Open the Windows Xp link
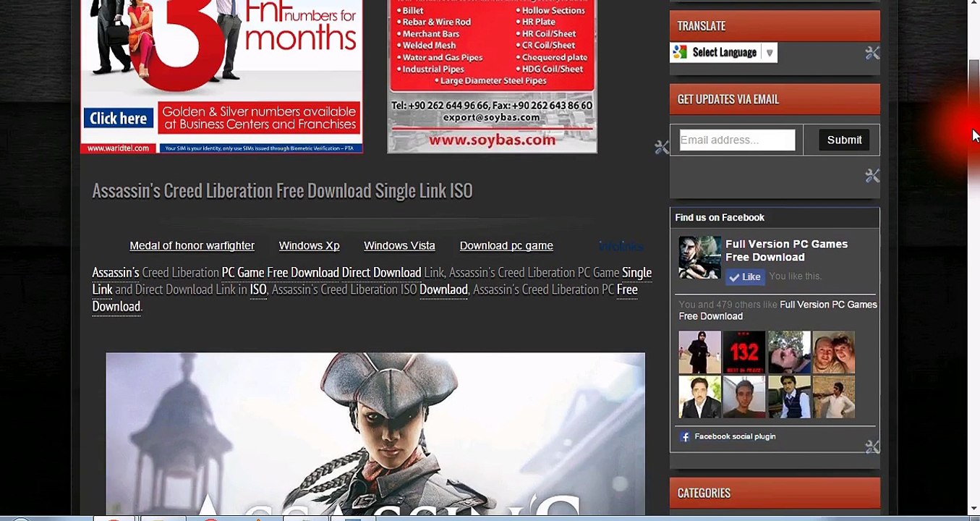 click(x=309, y=246)
